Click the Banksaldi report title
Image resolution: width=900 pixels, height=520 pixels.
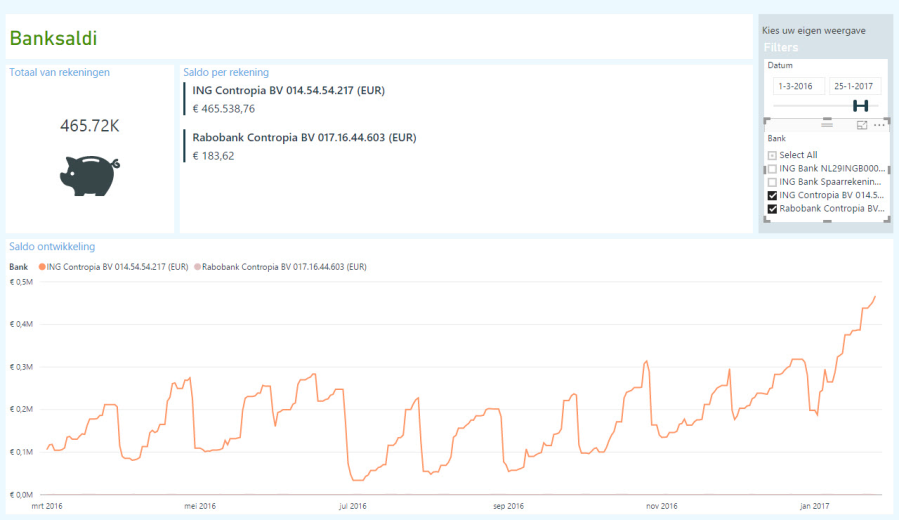53,39
